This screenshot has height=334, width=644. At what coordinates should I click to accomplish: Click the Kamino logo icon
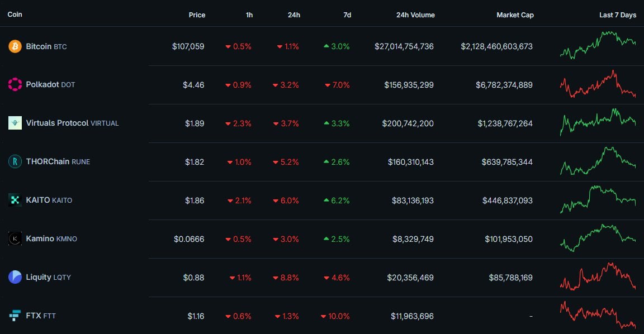pos(15,238)
